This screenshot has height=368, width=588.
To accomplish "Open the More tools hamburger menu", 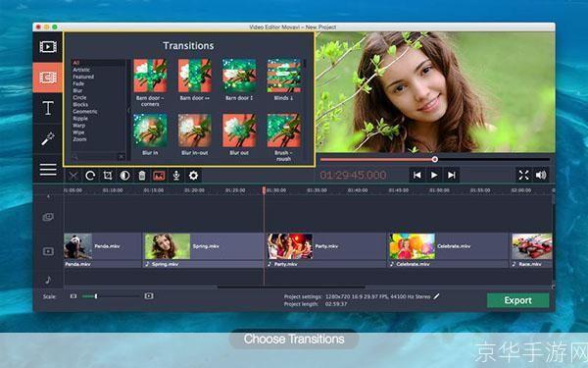I will (48, 170).
